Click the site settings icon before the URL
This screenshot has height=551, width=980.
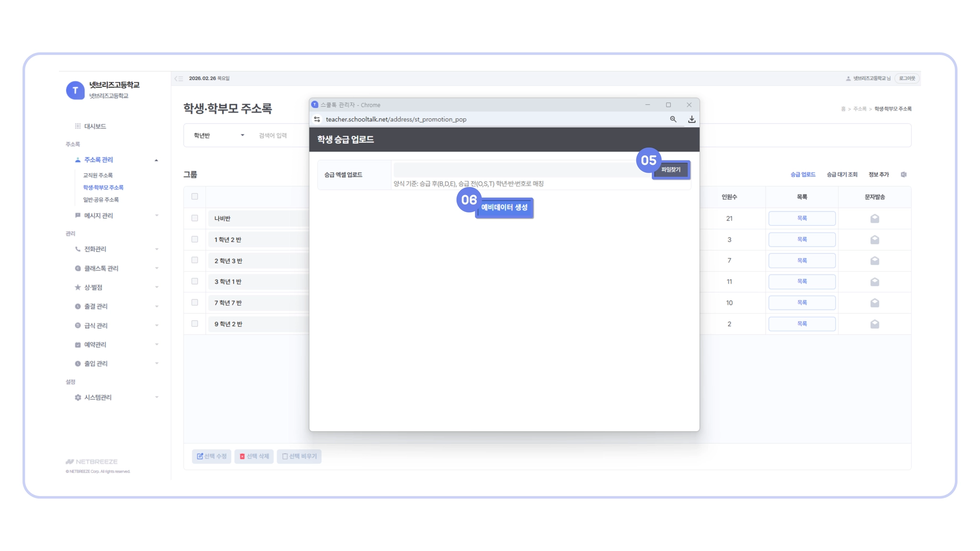coord(317,119)
